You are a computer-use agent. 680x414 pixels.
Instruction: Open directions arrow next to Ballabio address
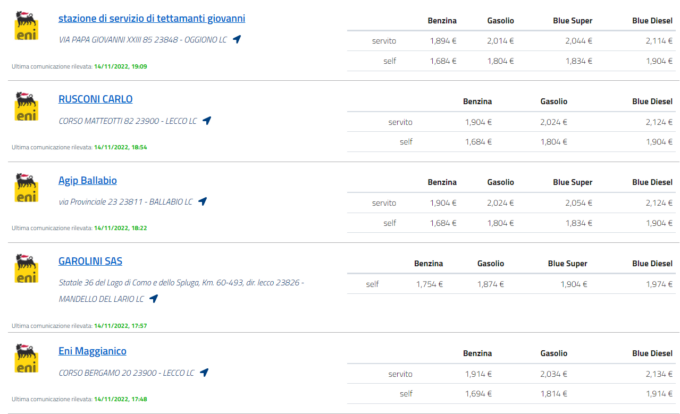click(203, 202)
